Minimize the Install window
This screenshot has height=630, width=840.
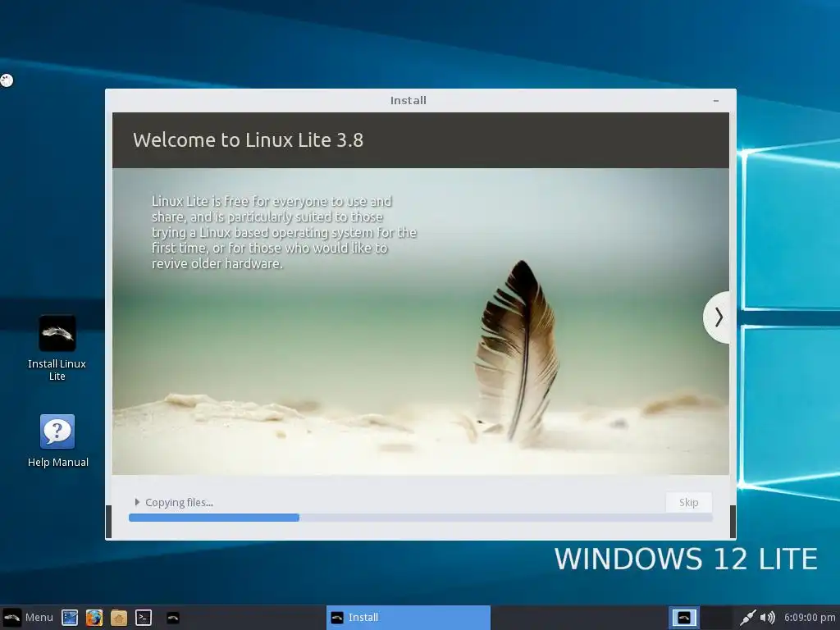715,101
